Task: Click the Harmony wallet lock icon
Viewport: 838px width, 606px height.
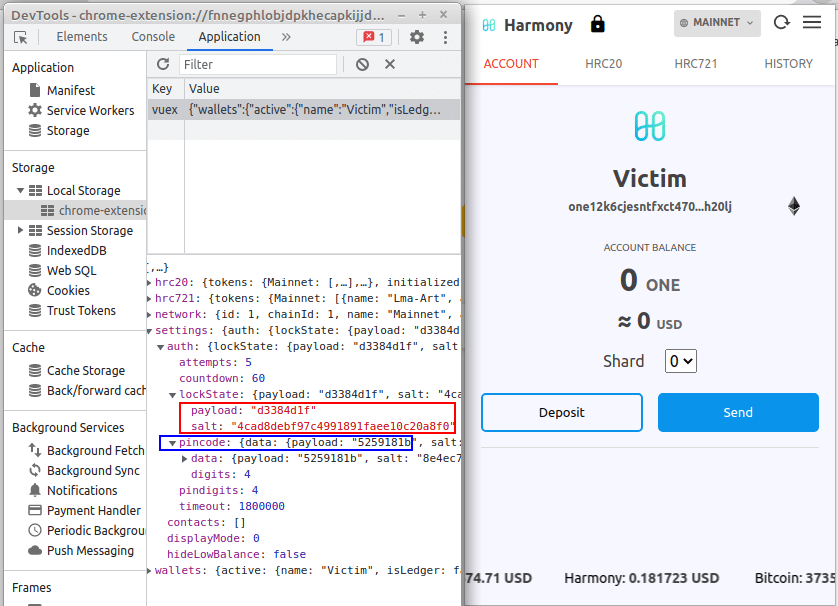Action: [x=598, y=24]
